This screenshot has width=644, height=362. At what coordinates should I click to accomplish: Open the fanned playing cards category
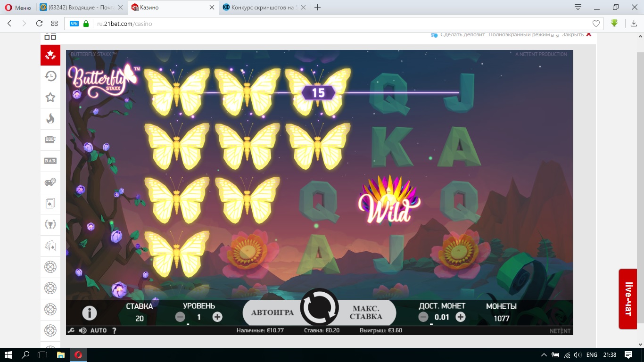point(50,246)
